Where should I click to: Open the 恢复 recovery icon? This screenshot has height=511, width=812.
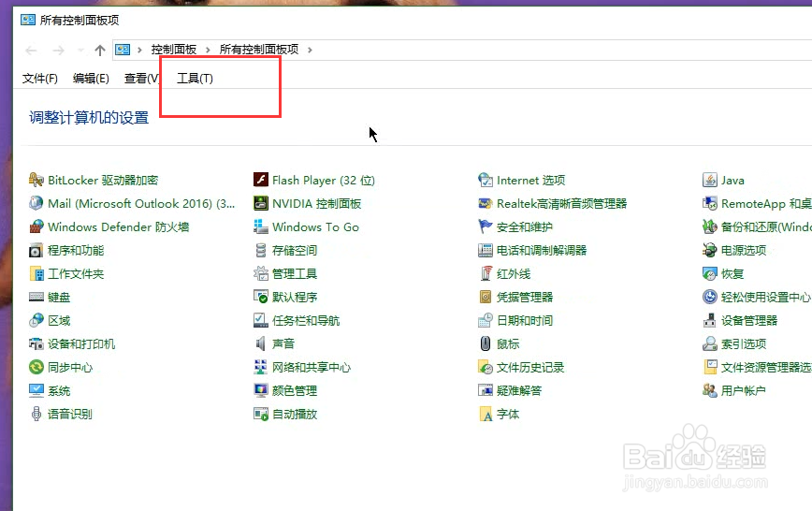tap(709, 273)
